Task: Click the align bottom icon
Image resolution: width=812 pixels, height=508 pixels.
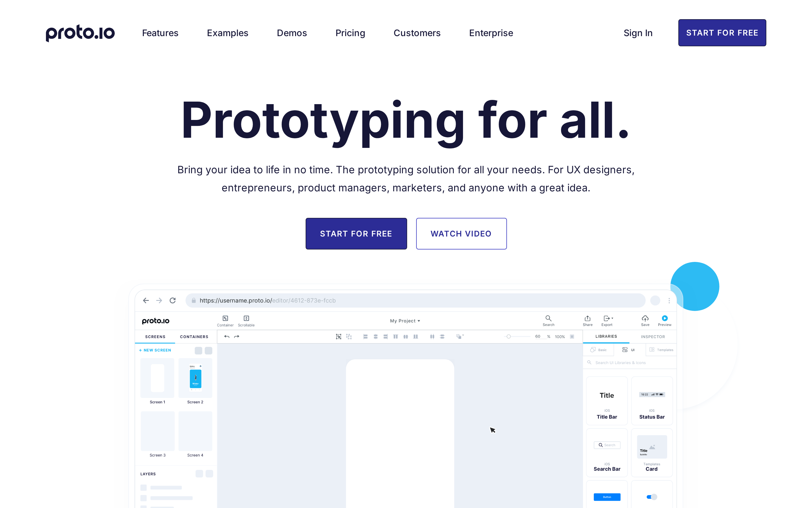Action: 416,336
